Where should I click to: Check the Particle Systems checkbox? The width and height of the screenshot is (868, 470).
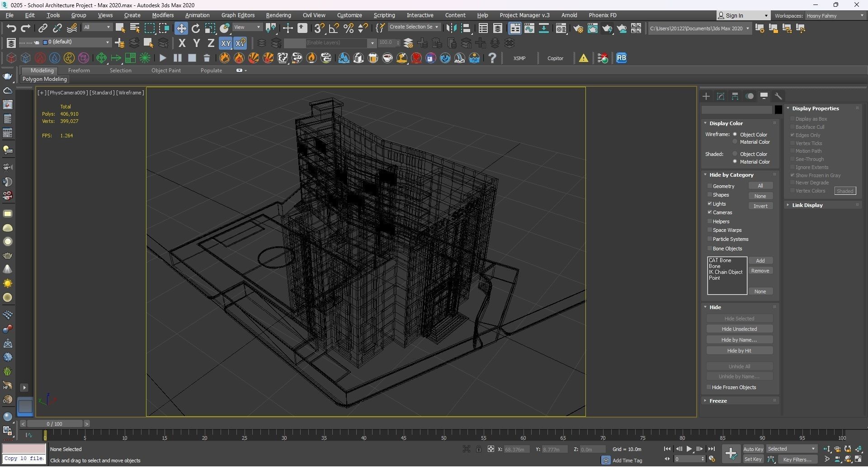pos(710,239)
